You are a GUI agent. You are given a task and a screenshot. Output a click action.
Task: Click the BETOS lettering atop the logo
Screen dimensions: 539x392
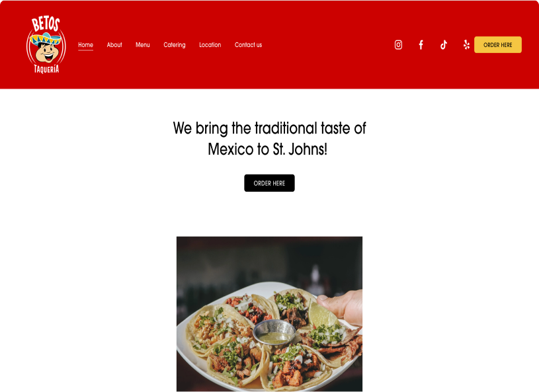click(x=46, y=24)
